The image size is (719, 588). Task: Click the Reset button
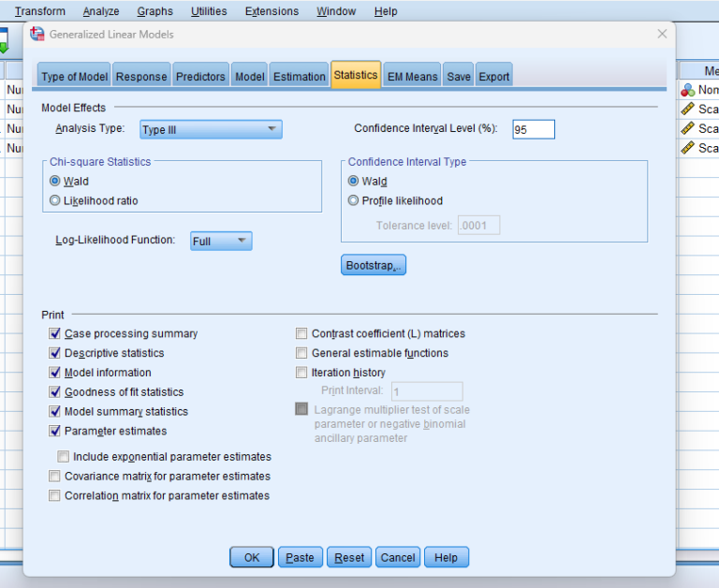(349, 557)
